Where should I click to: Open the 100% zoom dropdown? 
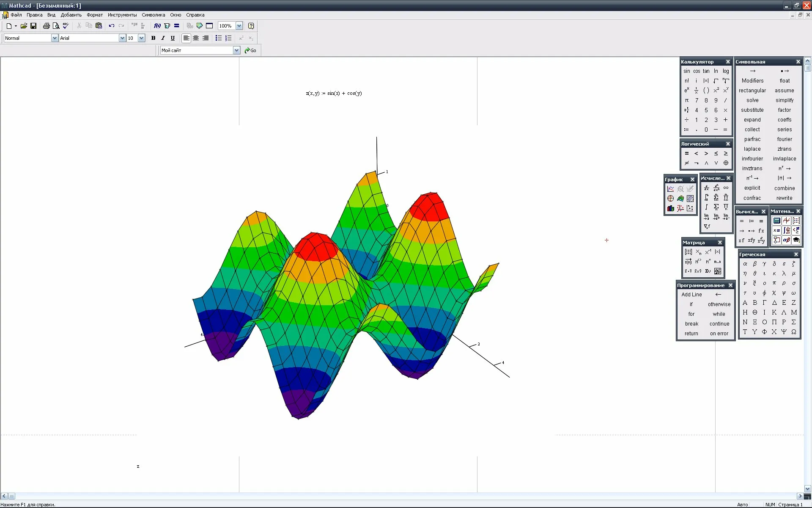pyautogui.click(x=239, y=26)
